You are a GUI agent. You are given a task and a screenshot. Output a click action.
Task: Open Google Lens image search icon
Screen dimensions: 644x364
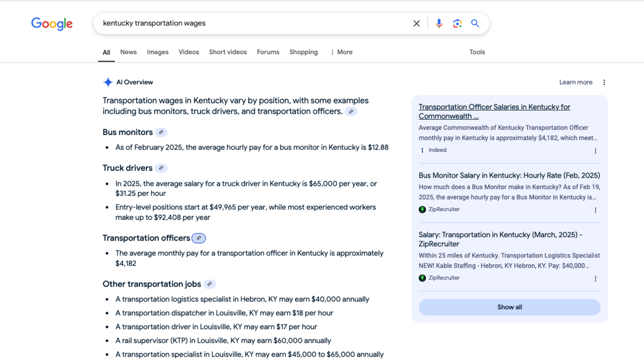457,23
